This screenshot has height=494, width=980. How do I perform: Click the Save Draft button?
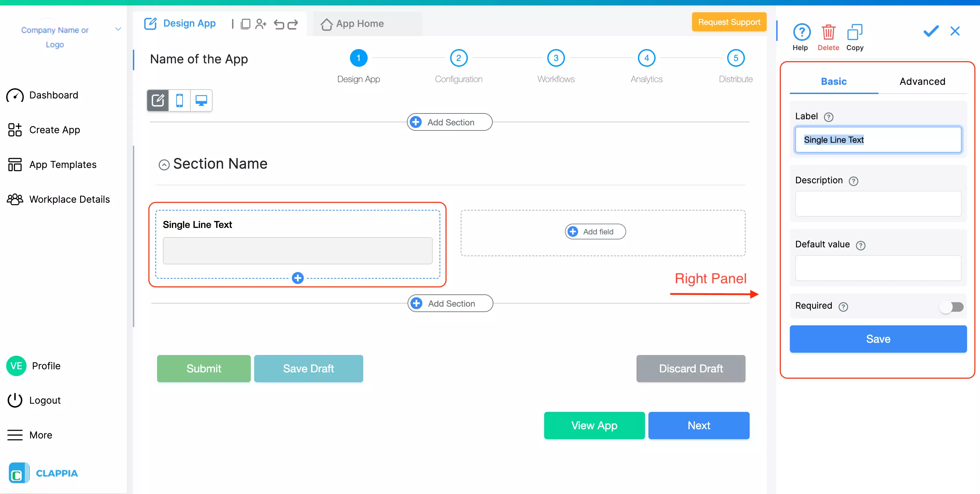(x=308, y=368)
